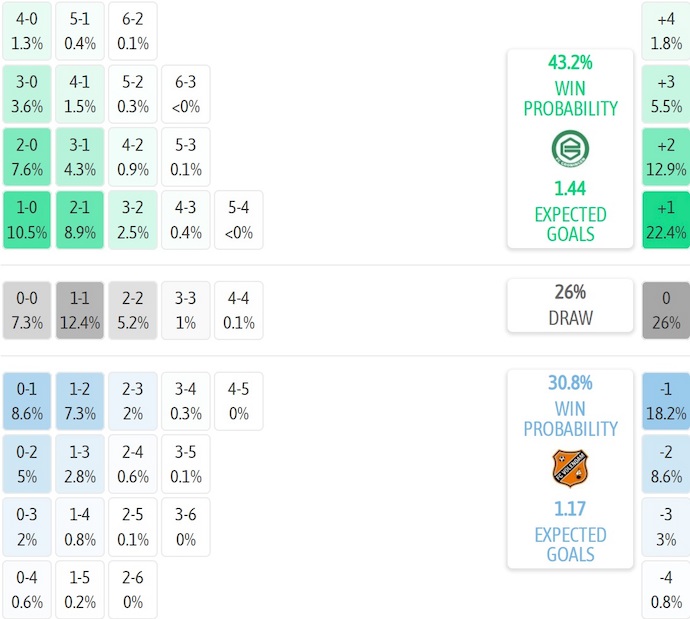Select the 1-2 scoreline tile
The width and height of the screenshot is (690, 619).
click(80, 401)
